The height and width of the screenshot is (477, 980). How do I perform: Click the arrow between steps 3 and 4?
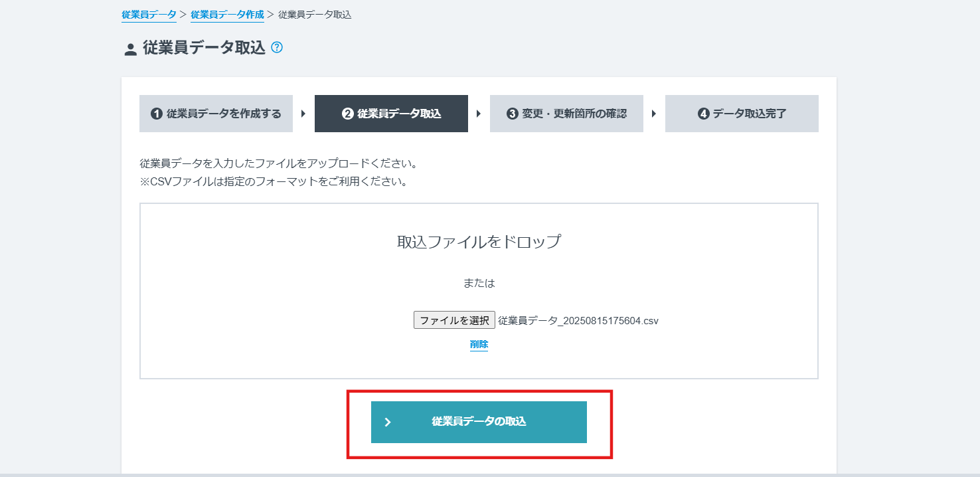click(654, 114)
